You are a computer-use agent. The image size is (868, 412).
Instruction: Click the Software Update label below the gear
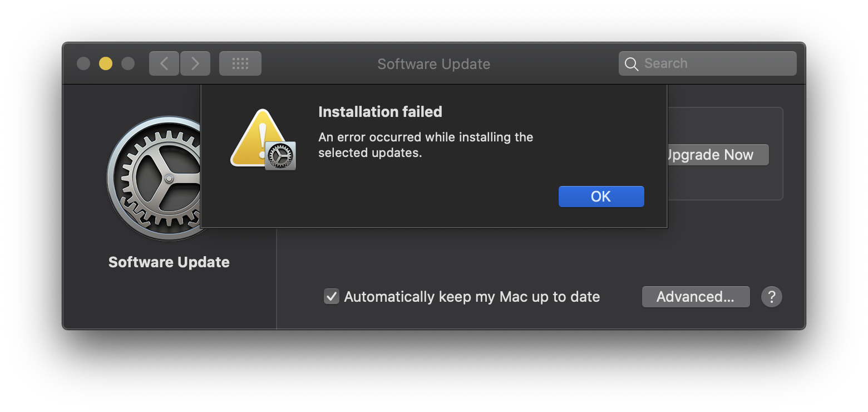pos(169,262)
